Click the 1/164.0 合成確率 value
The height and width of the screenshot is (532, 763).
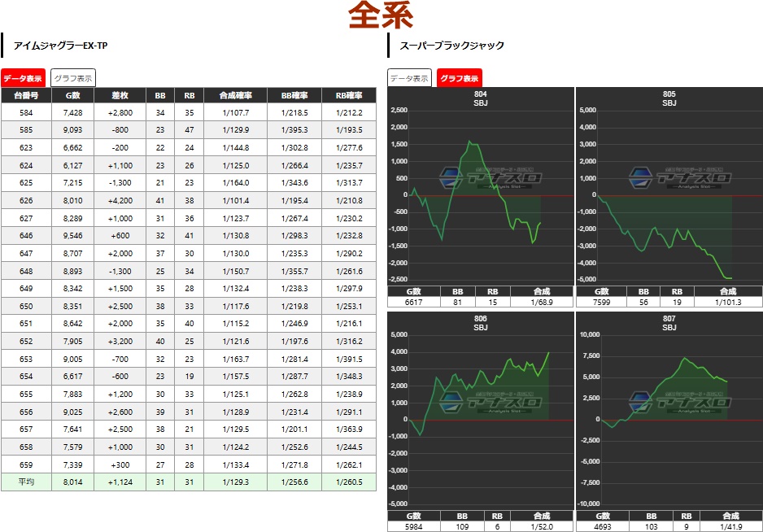236,182
